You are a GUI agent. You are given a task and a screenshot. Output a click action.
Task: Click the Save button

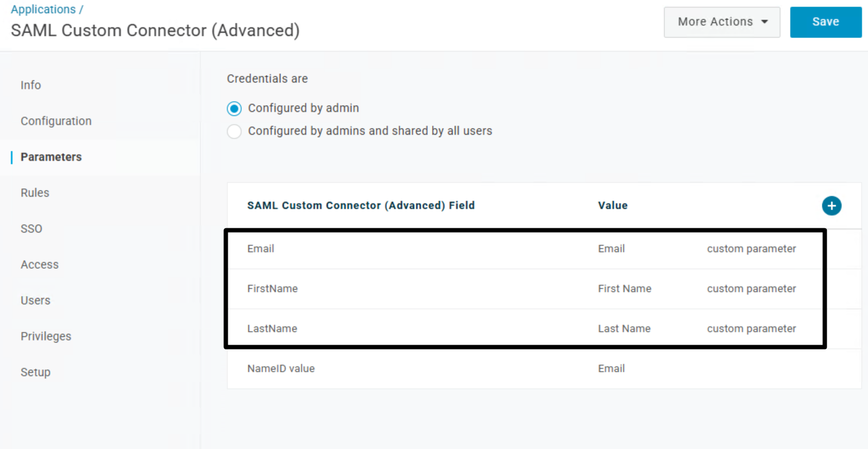coord(825,22)
